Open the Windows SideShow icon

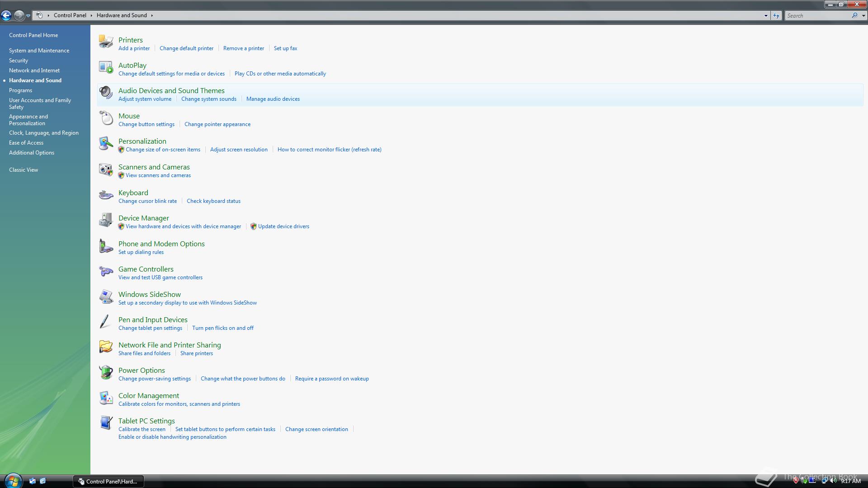pos(106,296)
